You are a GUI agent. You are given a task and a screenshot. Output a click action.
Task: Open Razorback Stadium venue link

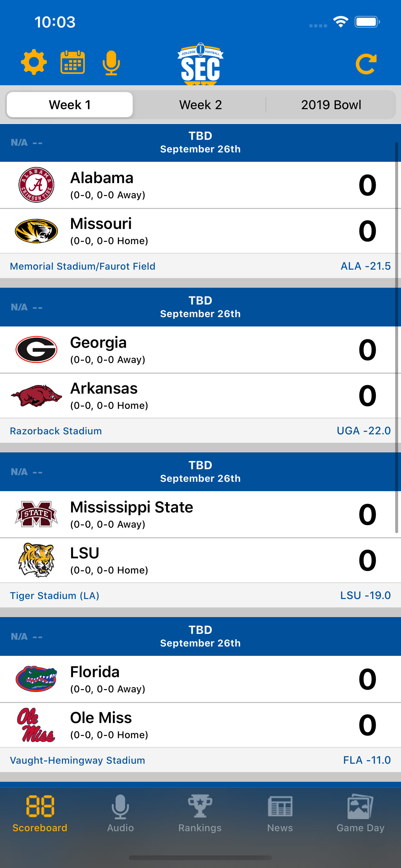pyautogui.click(x=56, y=431)
